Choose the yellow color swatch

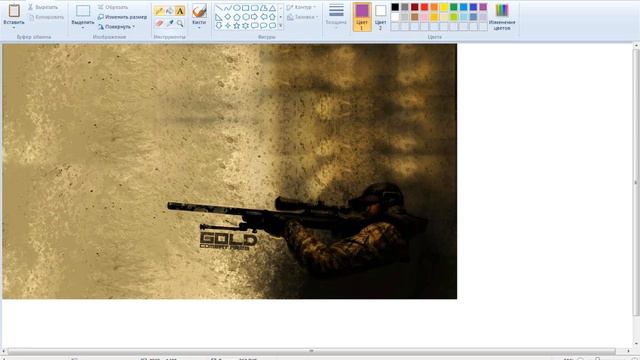coord(444,7)
